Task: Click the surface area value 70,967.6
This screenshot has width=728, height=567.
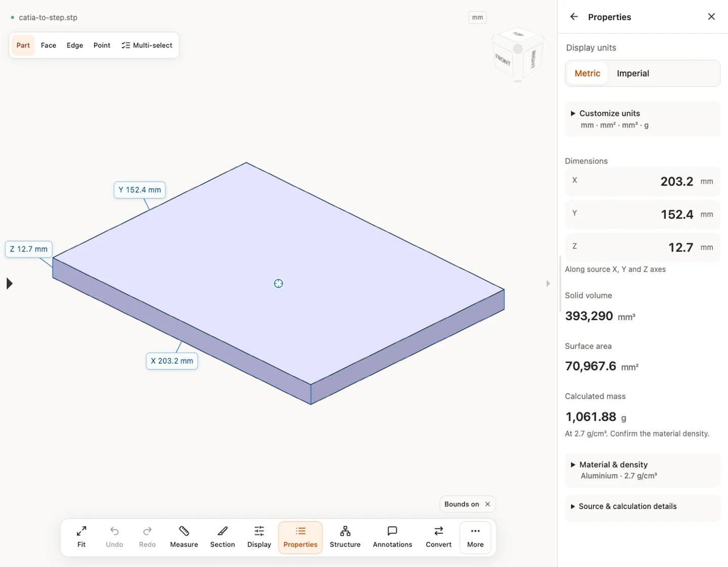Action: (x=590, y=366)
